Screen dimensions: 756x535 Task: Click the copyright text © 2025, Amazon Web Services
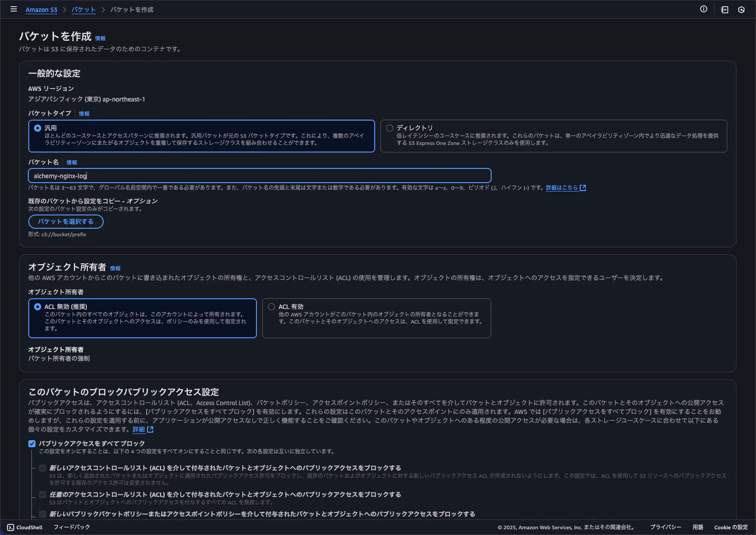[566, 527]
